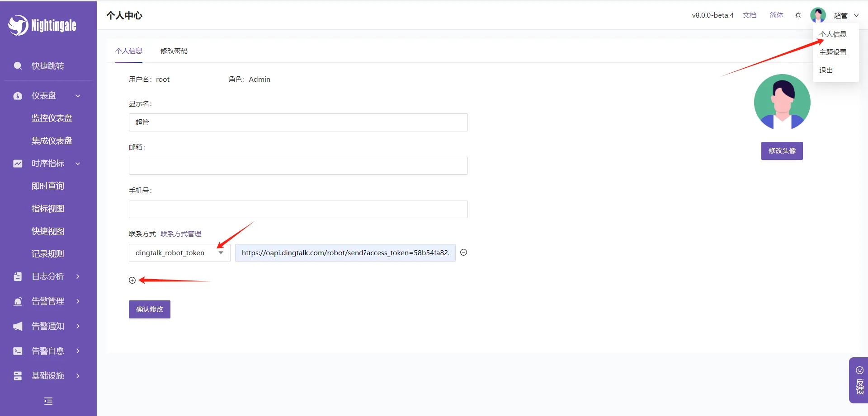Open the 超管 user dropdown menu
The width and height of the screenshot is (868, 416).
coord(846,15)
